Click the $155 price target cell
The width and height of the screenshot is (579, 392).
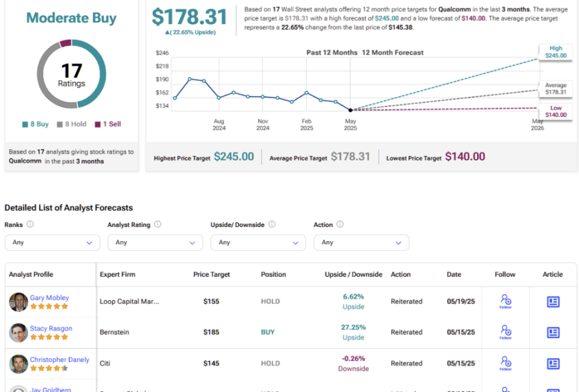[x=211, y=301]
